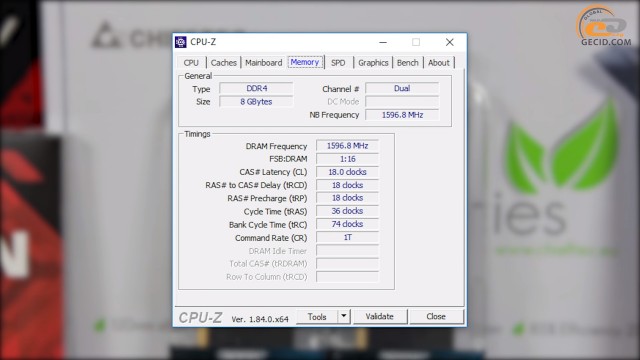This screenshot has width=640, height=360.
Task: Click the empty Row To Column field
Action: [x=347, y=277]
